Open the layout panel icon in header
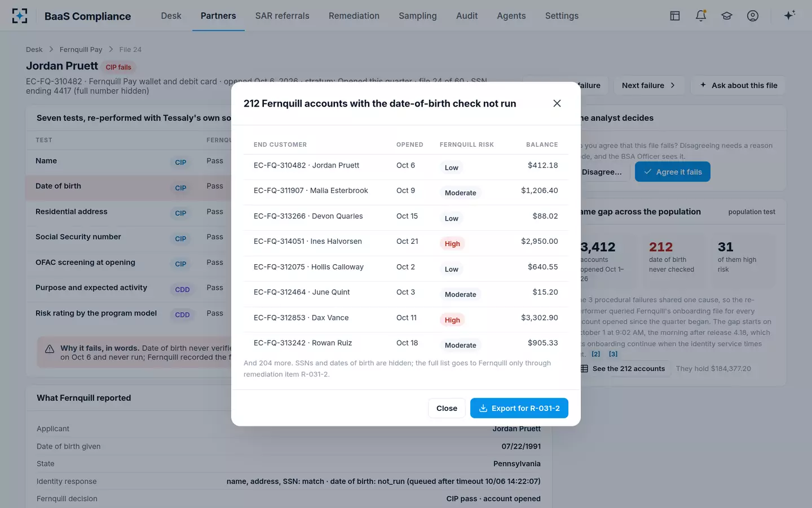The image size is (812, 508). click(x=675, y=16)
